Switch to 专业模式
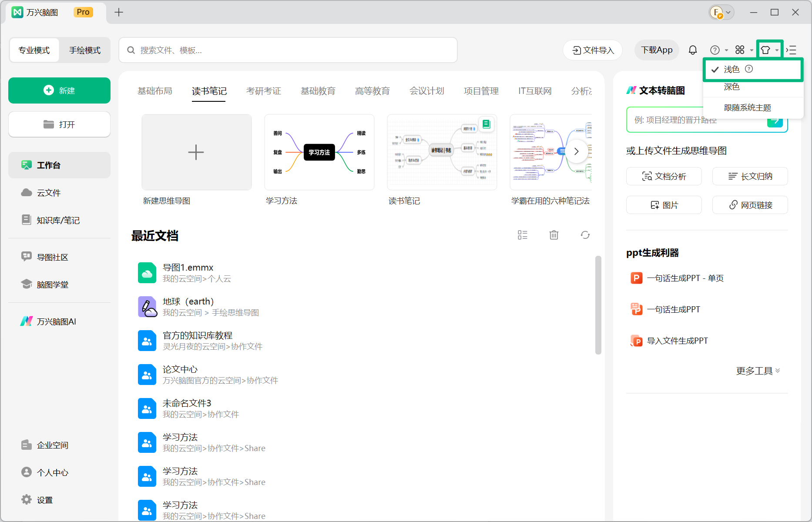The image size is (812, 522). pos(34,50)
